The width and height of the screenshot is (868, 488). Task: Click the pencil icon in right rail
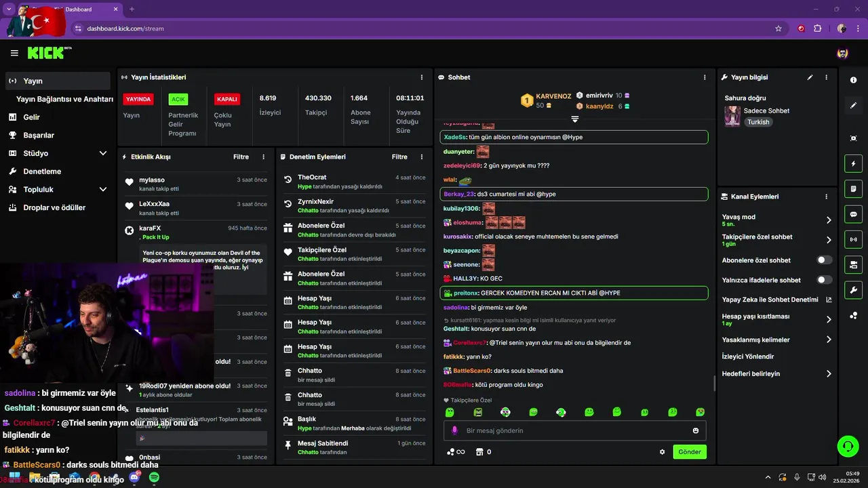[x=853, y=106]
